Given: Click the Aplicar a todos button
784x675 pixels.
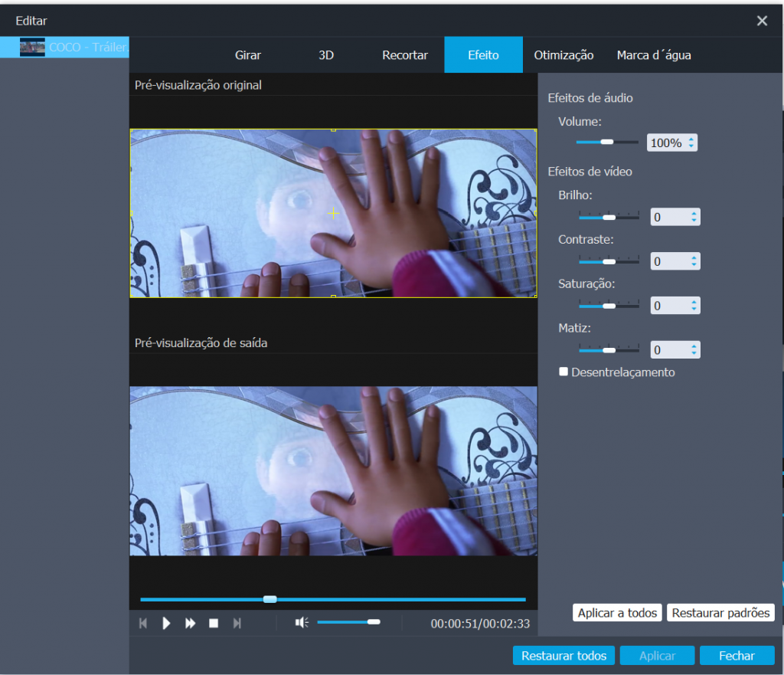Looking at the screenshot, I should (617, 613).
